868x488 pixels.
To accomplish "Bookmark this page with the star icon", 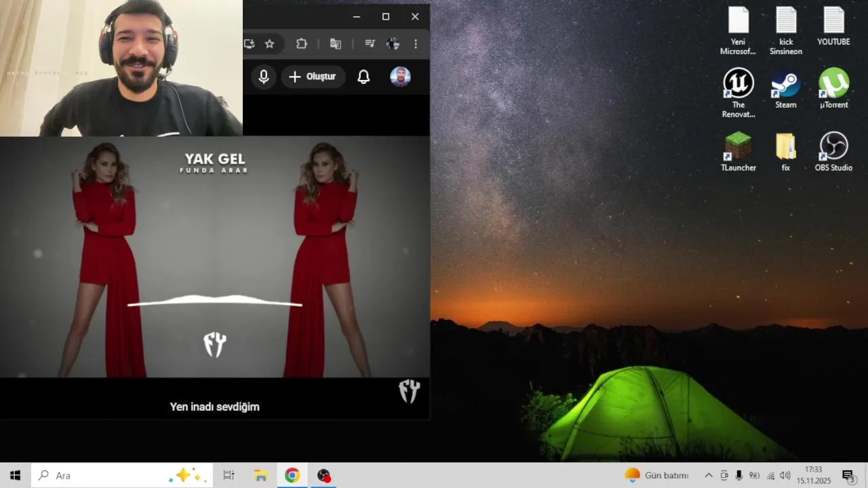I will point(269,44).
